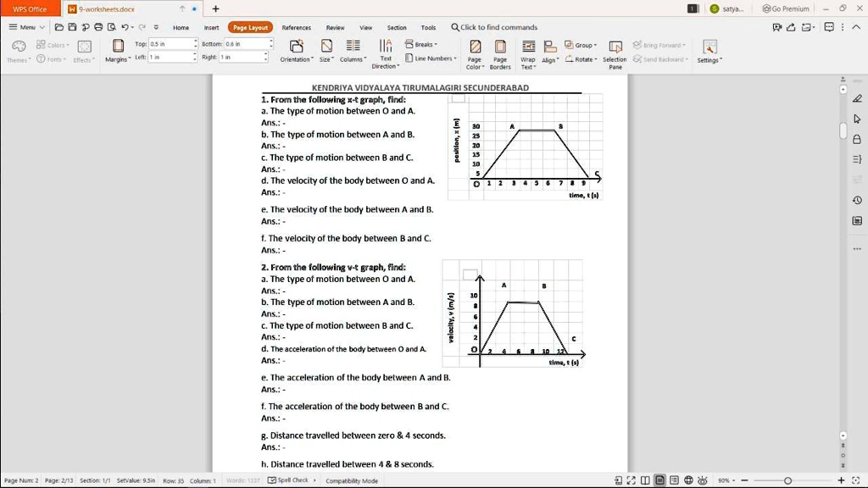Expand the Settings dropdown in ribbon
The image size is (868, 488).
[709, 52]
